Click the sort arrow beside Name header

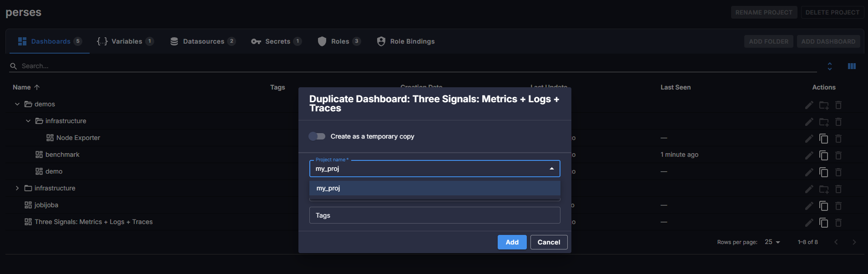coord(37,87)
